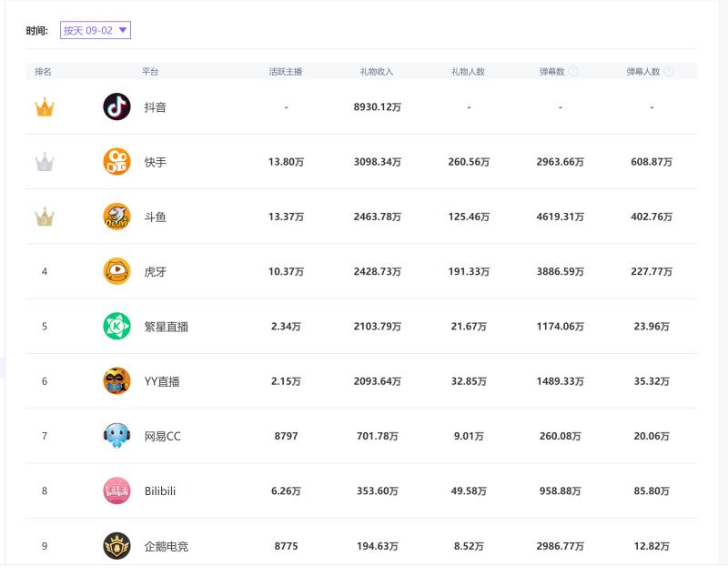Click the YY live raccoon logo
The width and height of the screenshot is (728, 576).
pyautogui.click(x=116, y=380)
